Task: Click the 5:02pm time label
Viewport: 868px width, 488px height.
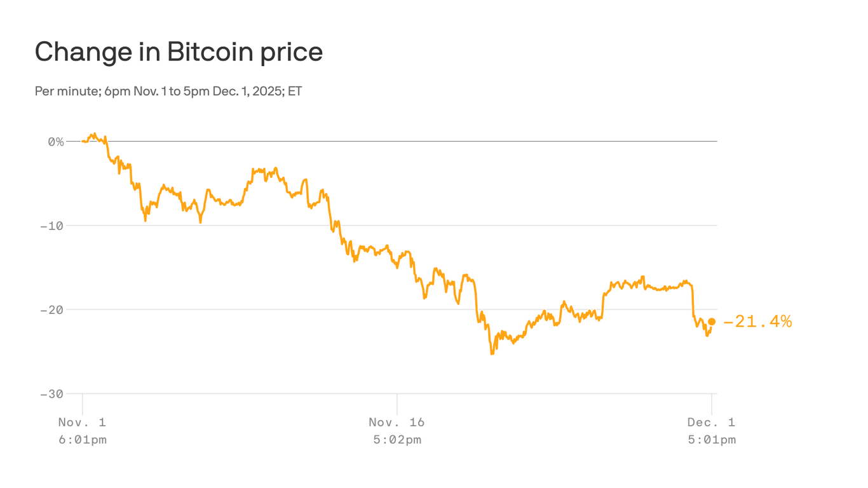Action: (x=397, y=440)
